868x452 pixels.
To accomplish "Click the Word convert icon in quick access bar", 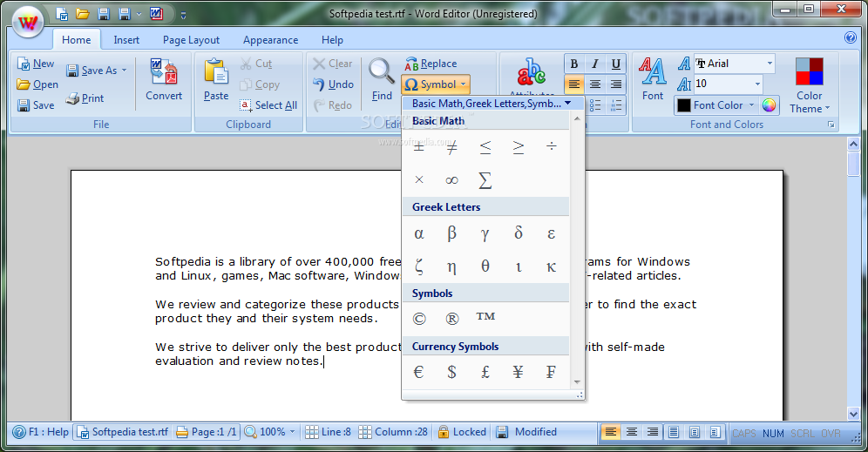I will [x=157, y=14].
